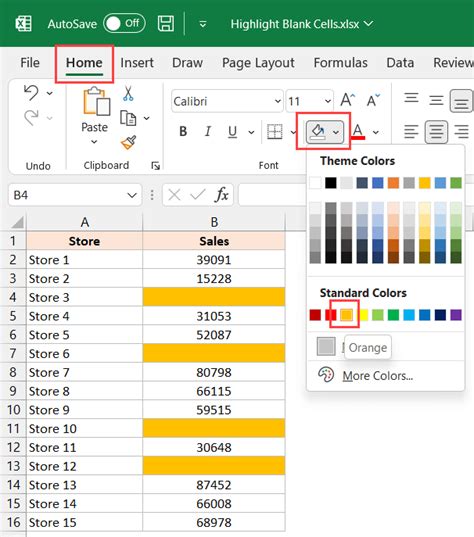Click the Store 10 cell
Viewport: 474px width, 537px height.
coord(85,428)
